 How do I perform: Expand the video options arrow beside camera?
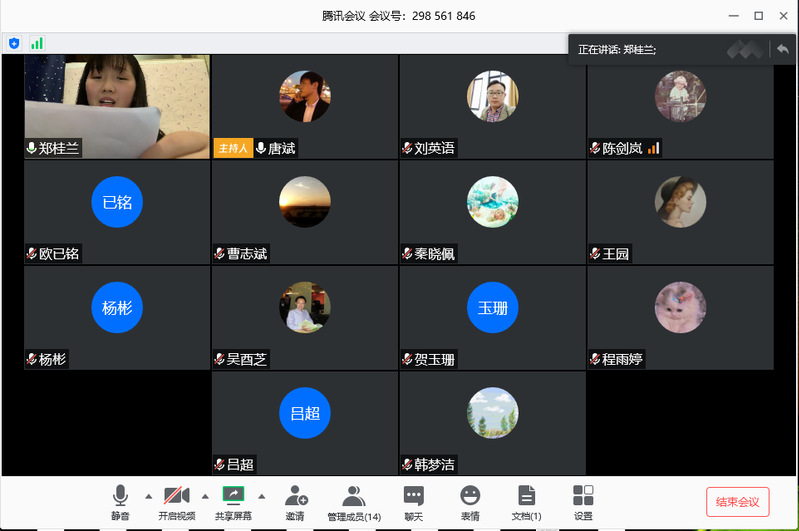pos(205,496)
